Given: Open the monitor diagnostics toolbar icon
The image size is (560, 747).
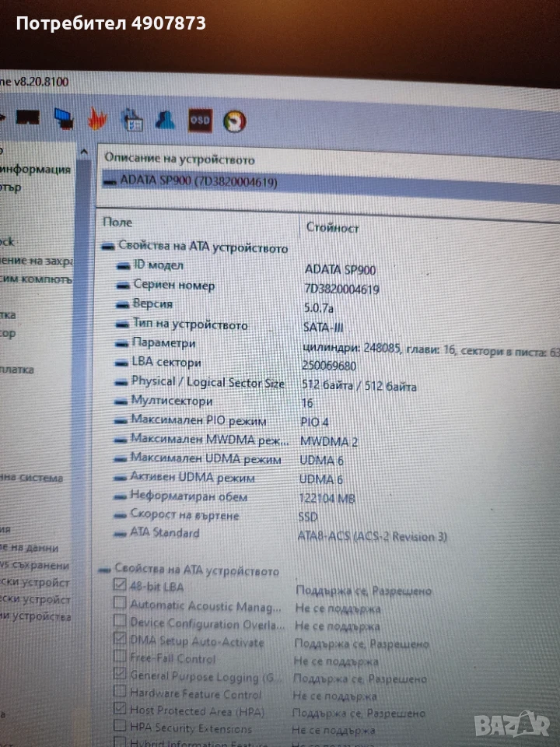Looking at the screenshot, I should [63, 118].
